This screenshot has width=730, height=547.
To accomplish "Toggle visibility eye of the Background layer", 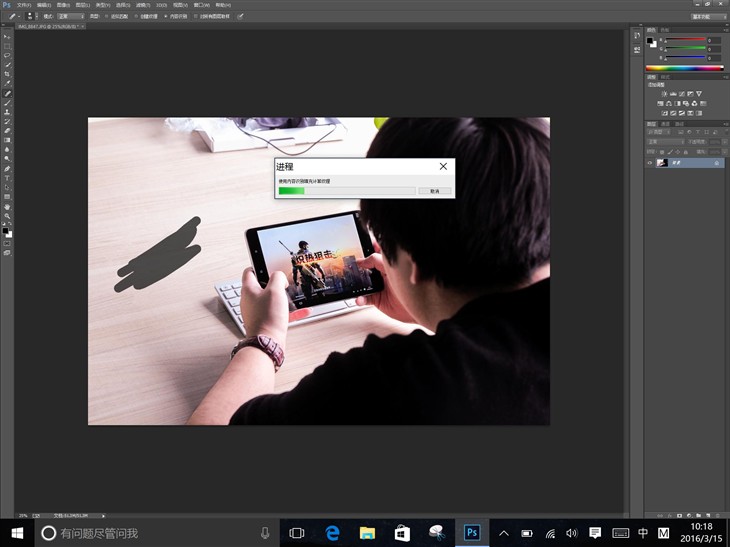I will click(650, 162).
